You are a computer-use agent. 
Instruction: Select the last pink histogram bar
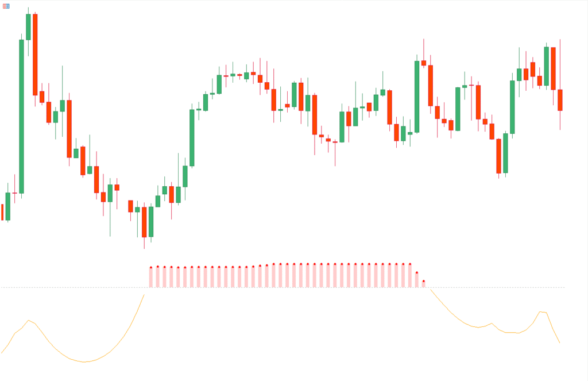click(x=424, y=284)
